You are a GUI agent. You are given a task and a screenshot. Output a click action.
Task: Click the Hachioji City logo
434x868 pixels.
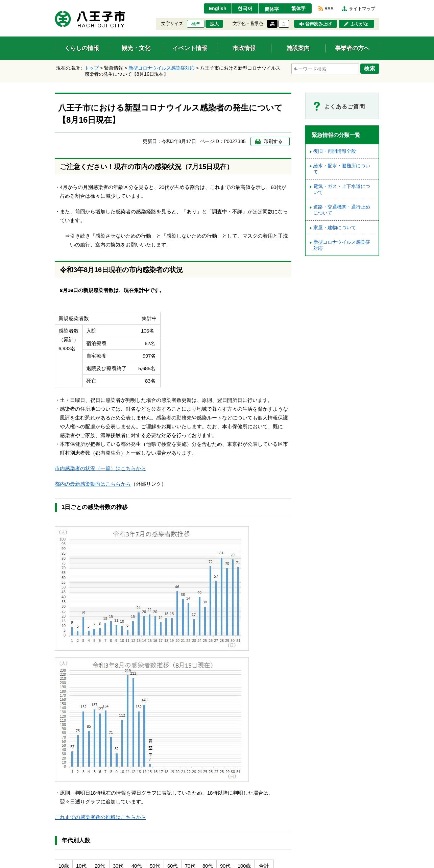click(x=90, y=19)
